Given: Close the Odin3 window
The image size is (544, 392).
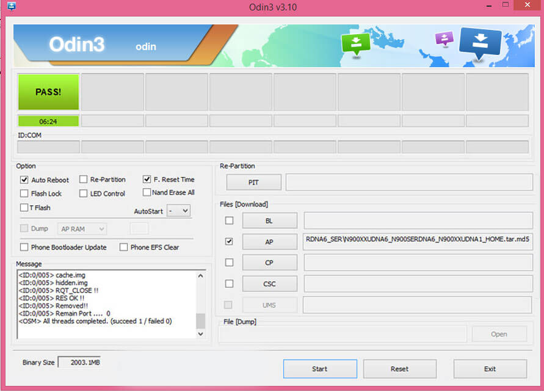Looking at the screenshot, I should point(528,5).
